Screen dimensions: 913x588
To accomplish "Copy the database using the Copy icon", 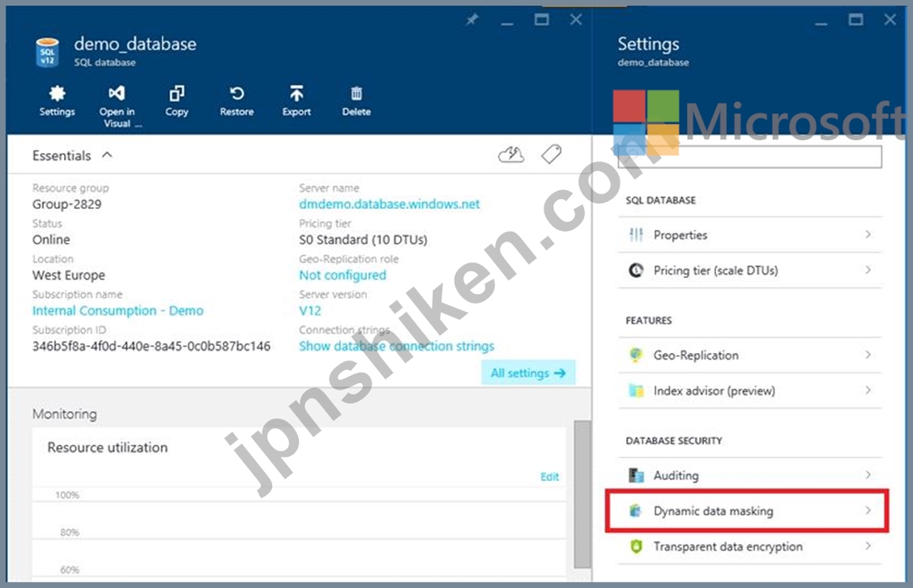I will [x=177, y=93].
